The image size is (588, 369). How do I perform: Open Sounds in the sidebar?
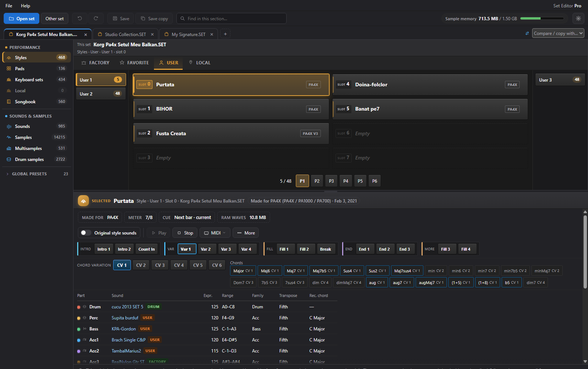[36, 126]
